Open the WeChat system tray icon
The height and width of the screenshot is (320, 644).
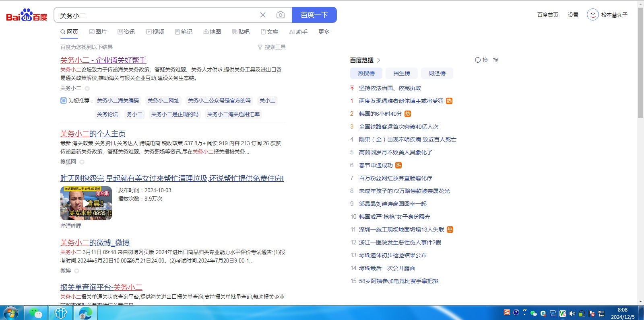(534, 313)
